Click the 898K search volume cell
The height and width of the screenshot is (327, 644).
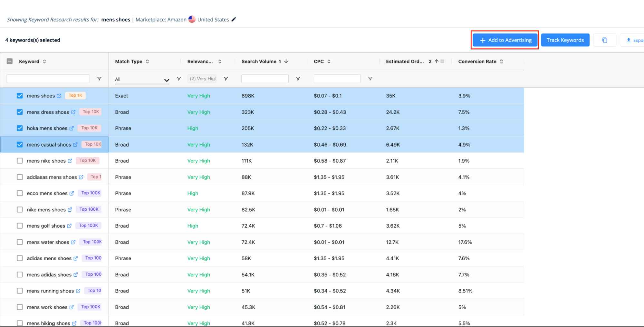pyautogui.click(x=248, y=96)
